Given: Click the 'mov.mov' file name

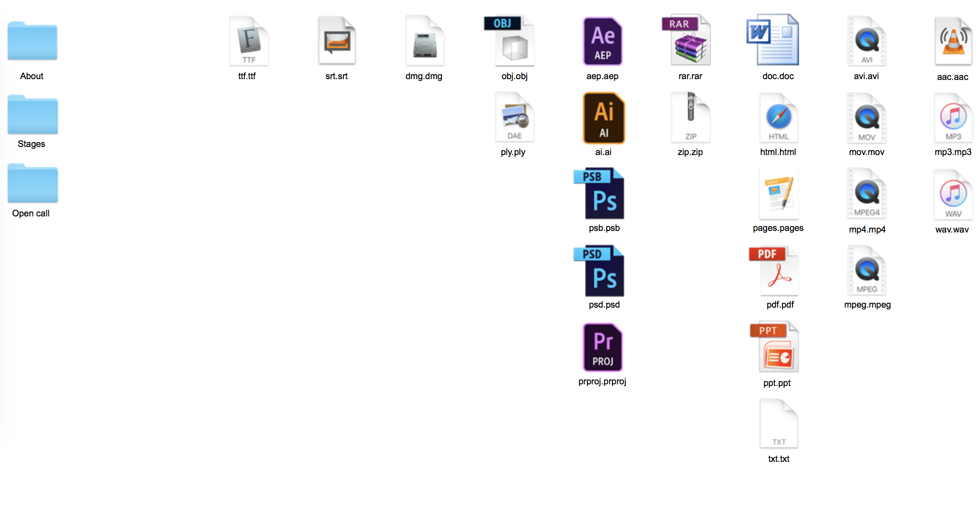Looking at the screenshot, I should (x=866, y=152).
